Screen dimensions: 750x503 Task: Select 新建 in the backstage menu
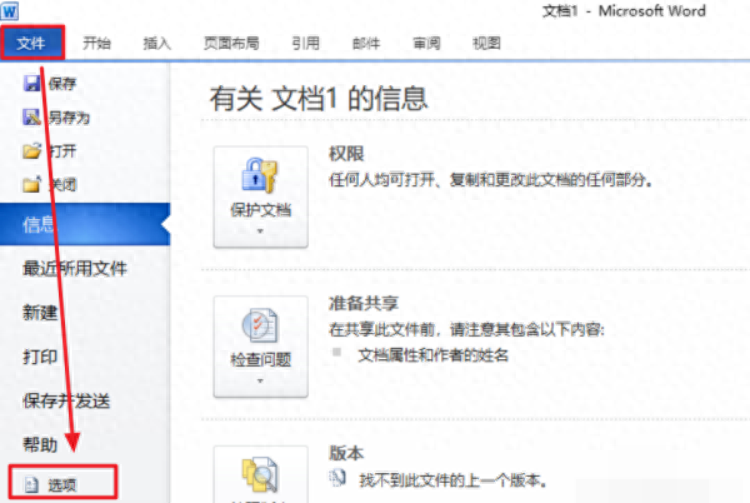(x=40, y=313)
